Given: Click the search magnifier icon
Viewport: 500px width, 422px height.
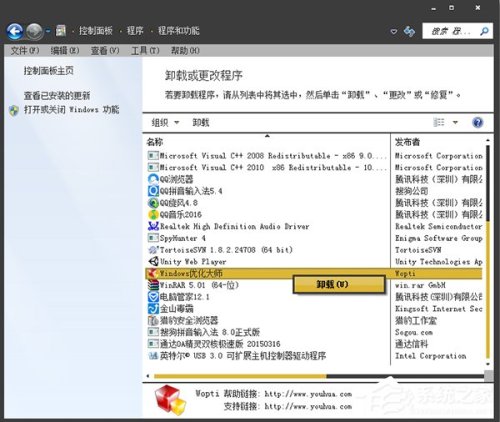Looking at the screenshot, I should click(x=484, y=31).
